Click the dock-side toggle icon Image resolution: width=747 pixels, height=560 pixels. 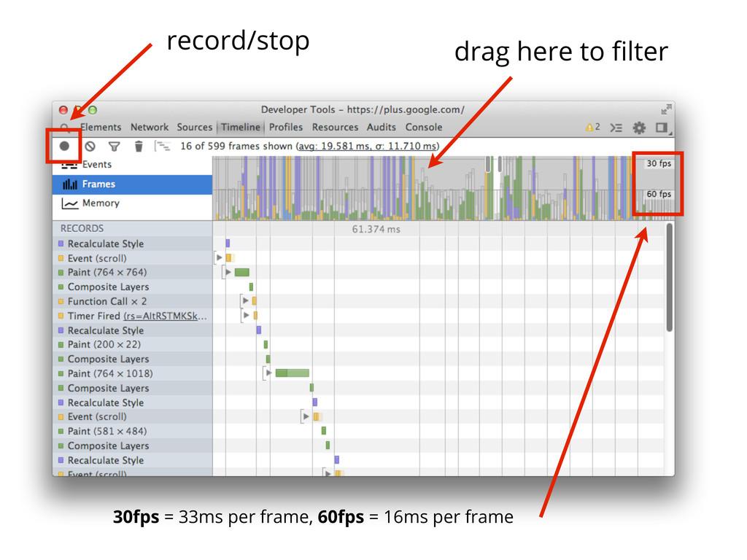(x=661, y=128)
